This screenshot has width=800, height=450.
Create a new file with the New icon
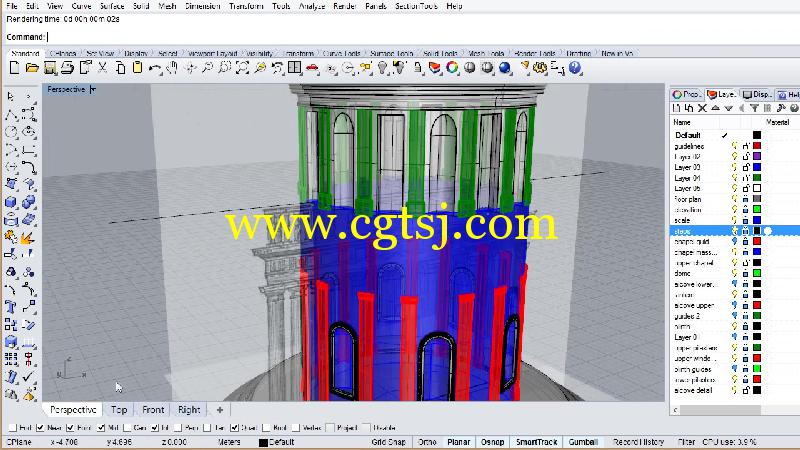[14, 68]
